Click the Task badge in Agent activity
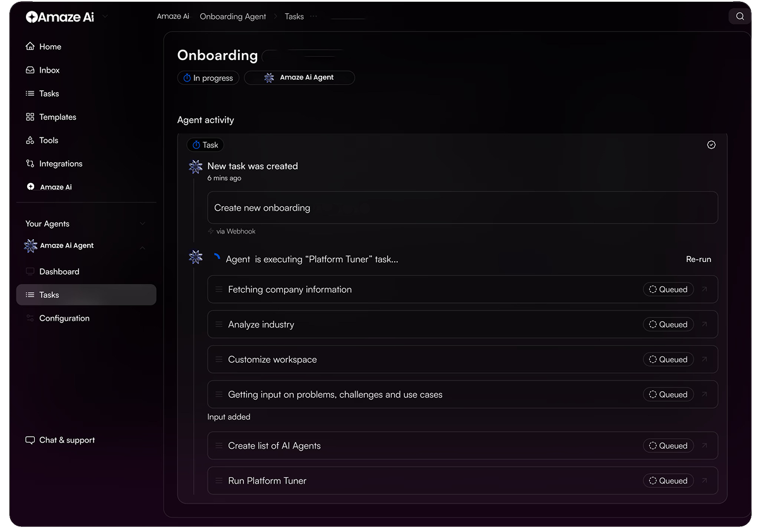 [x=205, y=145]
